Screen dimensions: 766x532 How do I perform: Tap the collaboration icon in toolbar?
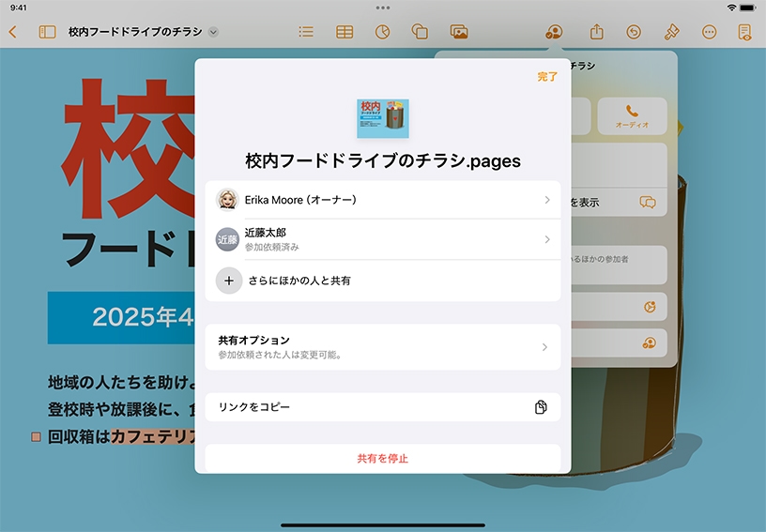pos(554,32)
